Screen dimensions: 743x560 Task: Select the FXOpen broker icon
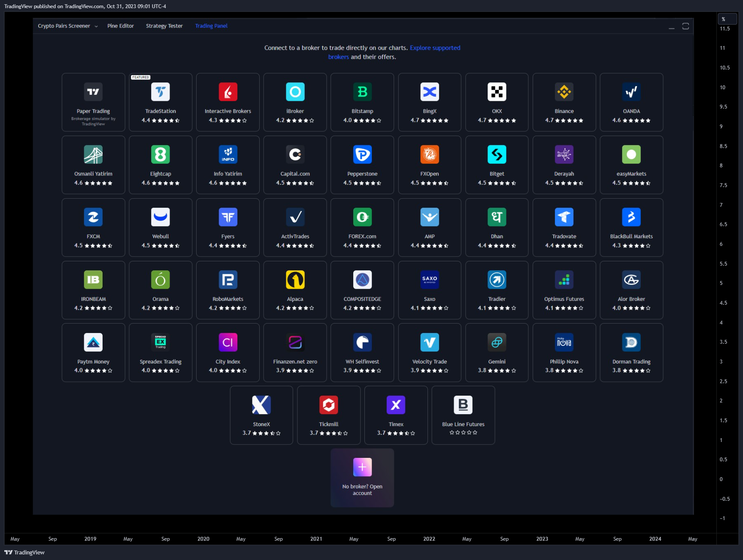(430, 154)
